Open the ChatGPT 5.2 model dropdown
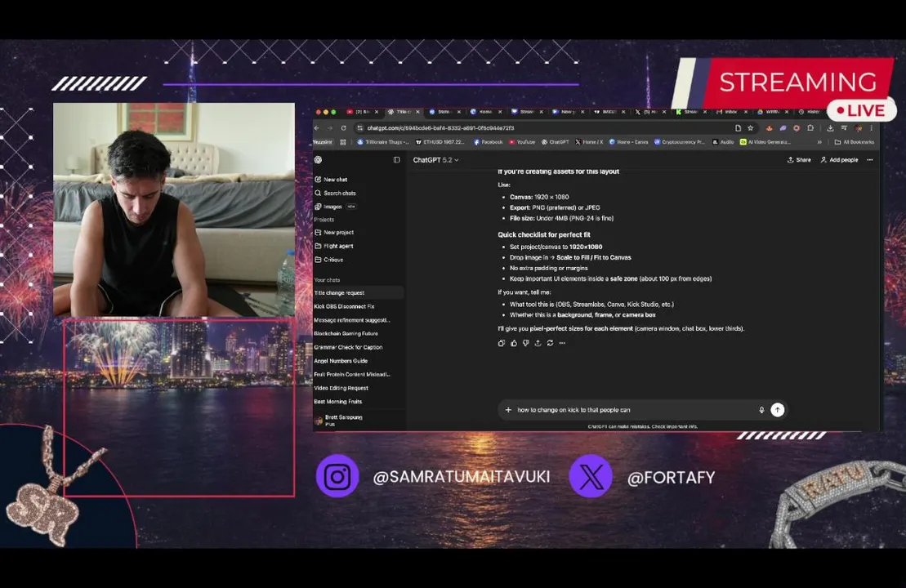Image resolution: width=906 pixels, height=588 pixels. (435, 160)
